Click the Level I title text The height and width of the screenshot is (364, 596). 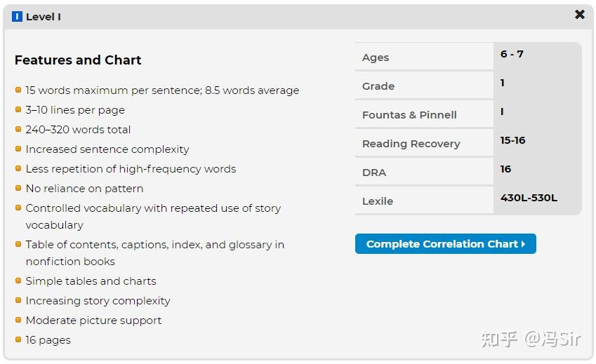[x=44, y=17]
